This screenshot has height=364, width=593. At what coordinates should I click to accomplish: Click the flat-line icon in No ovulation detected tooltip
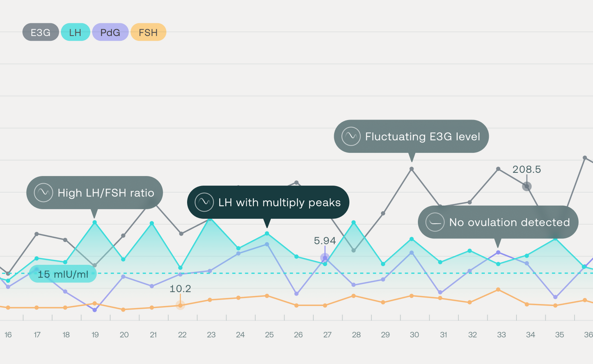[x=435, y=222]
